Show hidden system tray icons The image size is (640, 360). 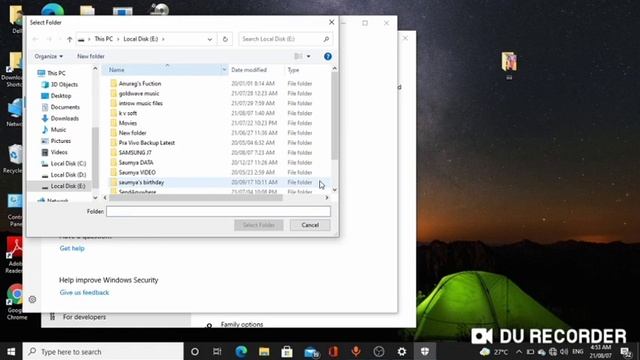coord(519,351)
